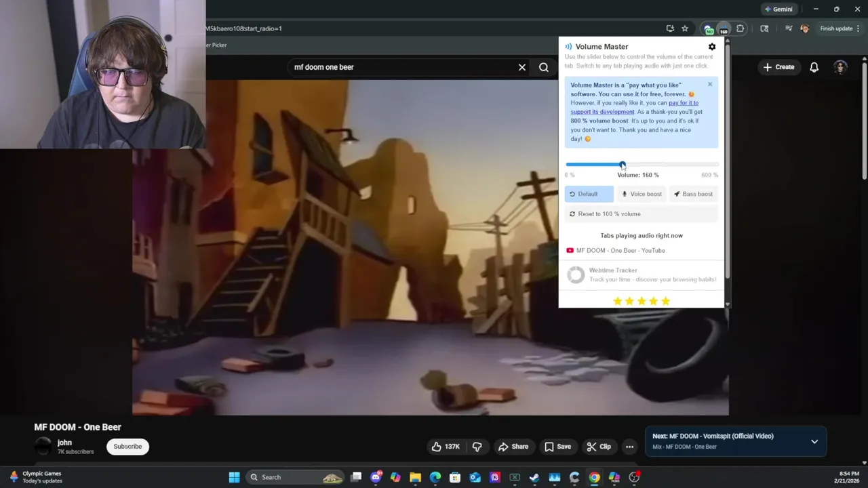Open Chrome tab search icon

point(764,28)
